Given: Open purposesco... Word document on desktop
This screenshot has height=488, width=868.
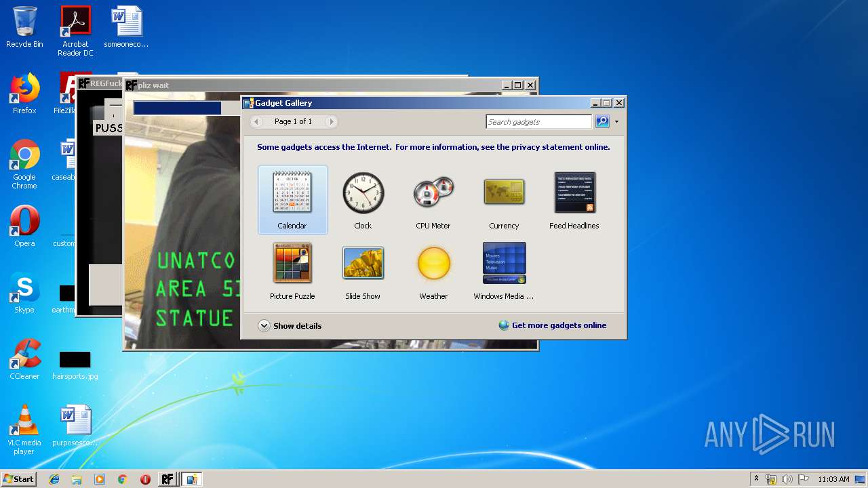Looking at the screenshot, I should [x=75, y=426].
